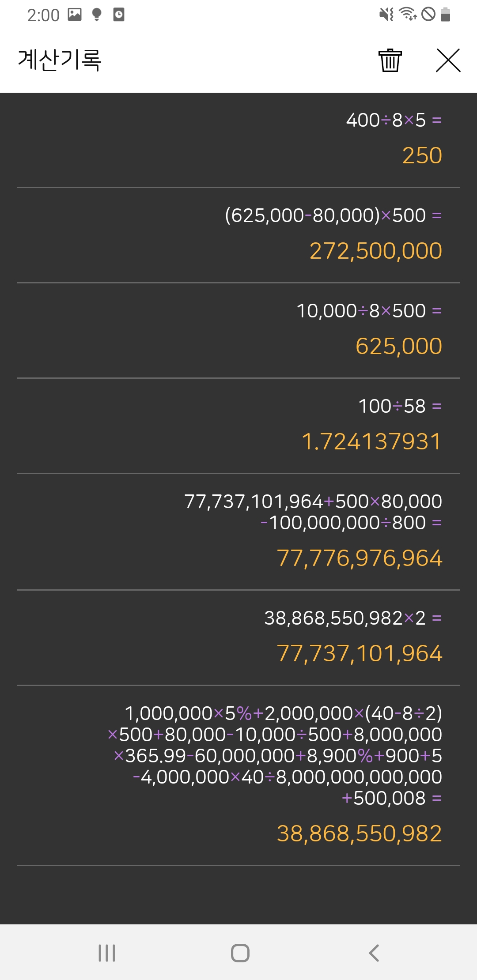Select the result 272,500,000
The image size is (477, 980).
coord(375,251)
